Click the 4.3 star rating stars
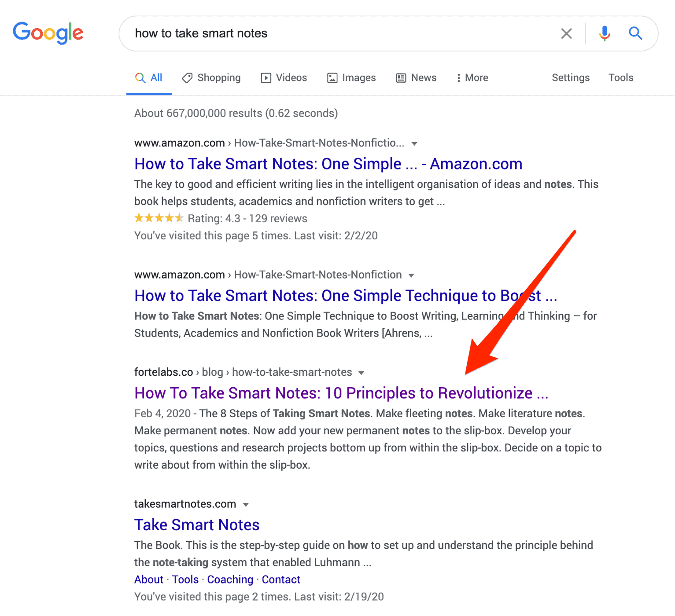Image resolution: width=675 pixels, height=616 pixels. point(159,218)
